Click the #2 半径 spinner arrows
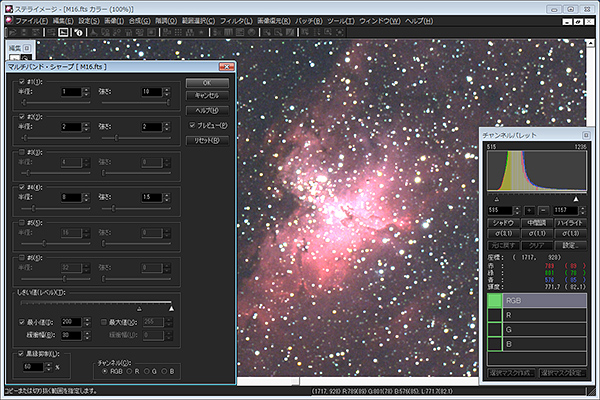The width and height of the screenshot is (600, 400). pyautogui.click(x=86, y=127)
